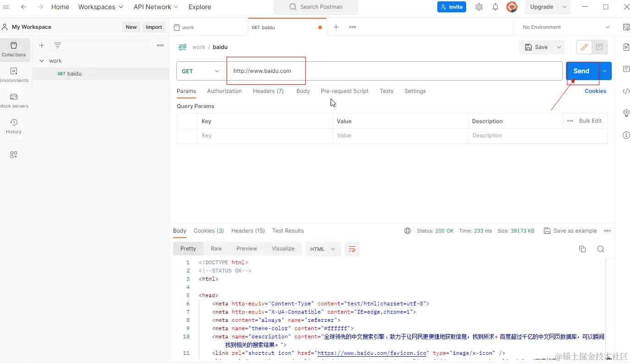Create a new collection with plus icon

point(42,45)
